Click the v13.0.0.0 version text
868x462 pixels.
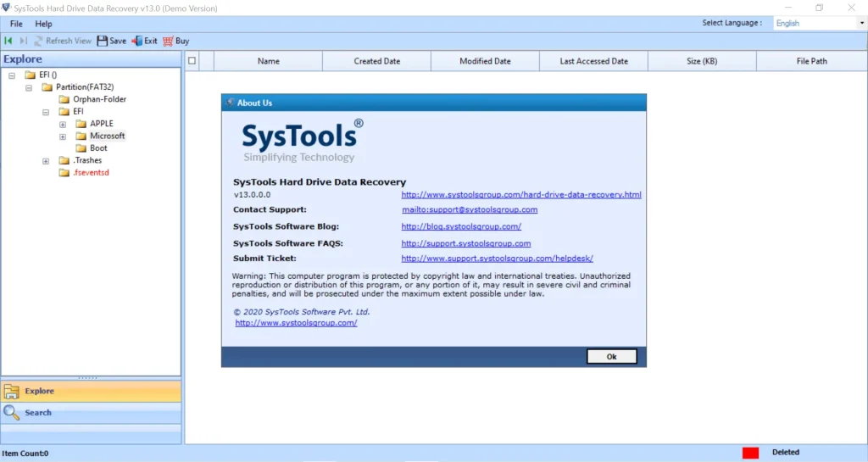tap(252, 195)
